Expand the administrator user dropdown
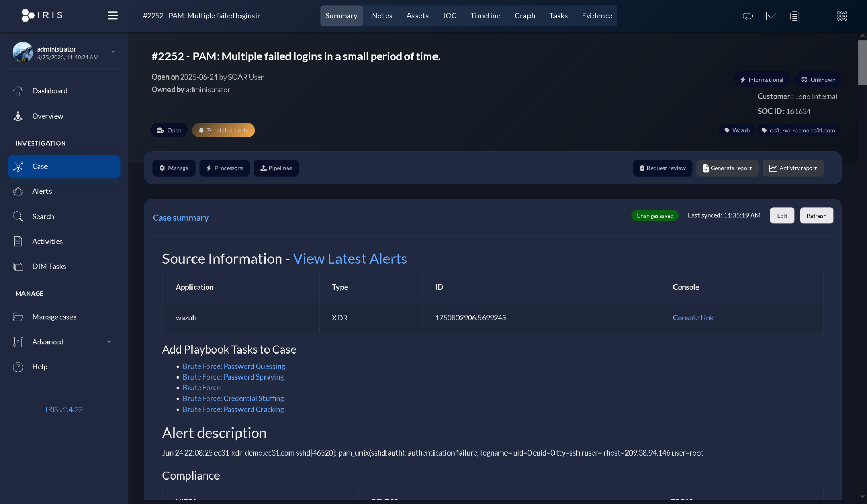Screen dimensions: 867x504 [113, 52]
